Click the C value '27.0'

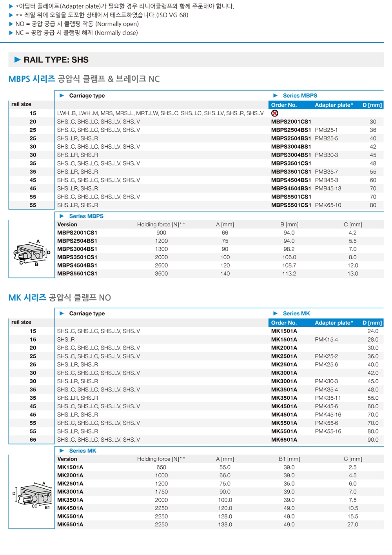(x=353, y=524)
